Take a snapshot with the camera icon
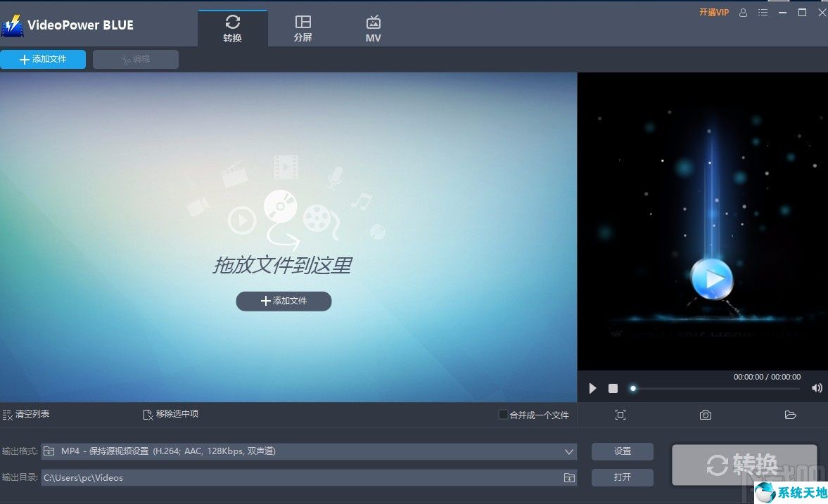This screenshot has height=504, width=828. [705, 415]
